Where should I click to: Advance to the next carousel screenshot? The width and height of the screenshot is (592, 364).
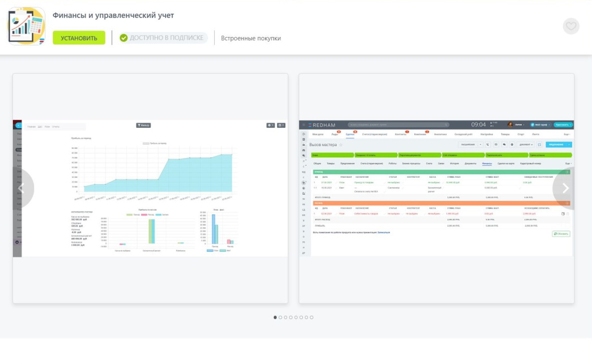pos(565,188)
